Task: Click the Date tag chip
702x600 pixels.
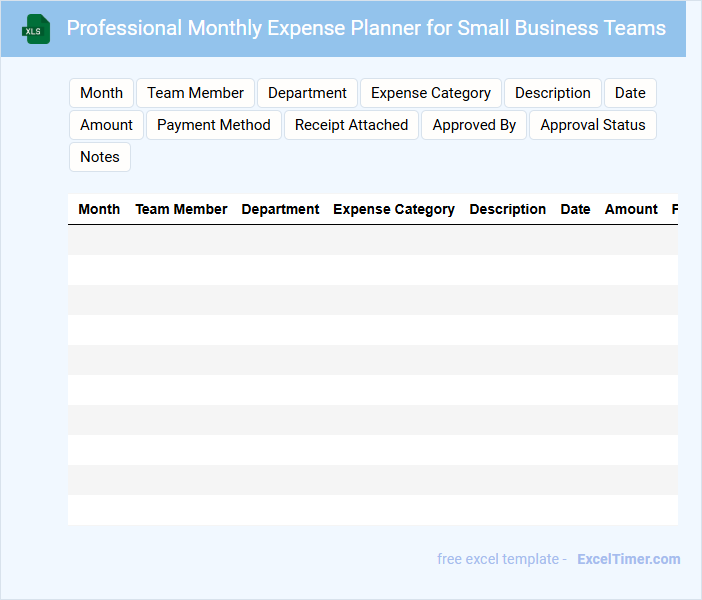Action: [630, 93]
